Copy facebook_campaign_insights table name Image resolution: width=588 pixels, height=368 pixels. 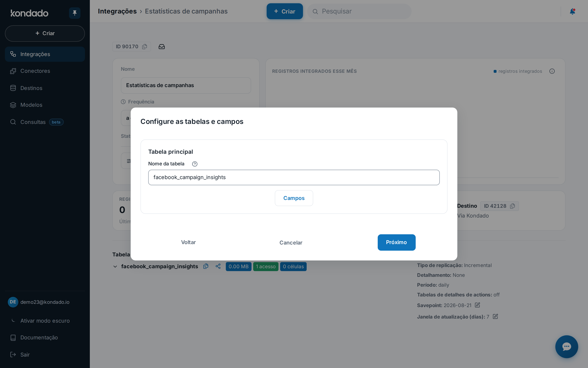pos(206,266)
